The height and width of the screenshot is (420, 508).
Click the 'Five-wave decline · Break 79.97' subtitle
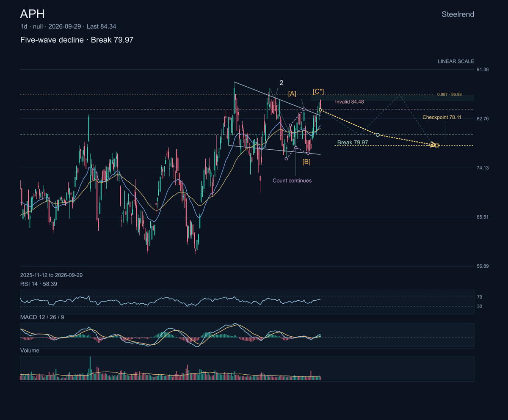coord(77,40)
